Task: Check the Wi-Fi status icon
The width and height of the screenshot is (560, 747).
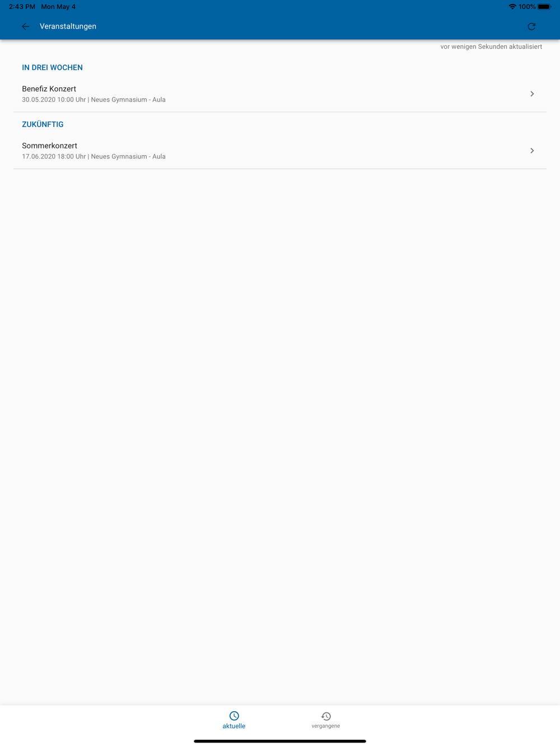Action: pyautogui.click(x=512, y=7)
